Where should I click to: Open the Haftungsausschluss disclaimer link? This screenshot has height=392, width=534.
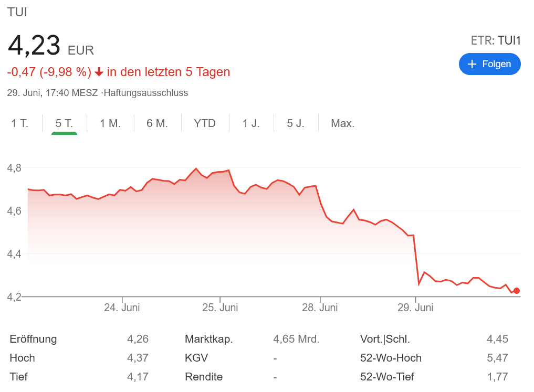146,93
